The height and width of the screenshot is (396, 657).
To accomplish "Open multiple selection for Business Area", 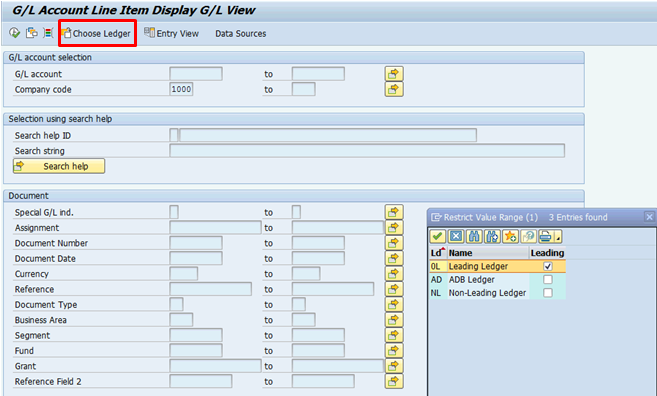I will point(394,320).
